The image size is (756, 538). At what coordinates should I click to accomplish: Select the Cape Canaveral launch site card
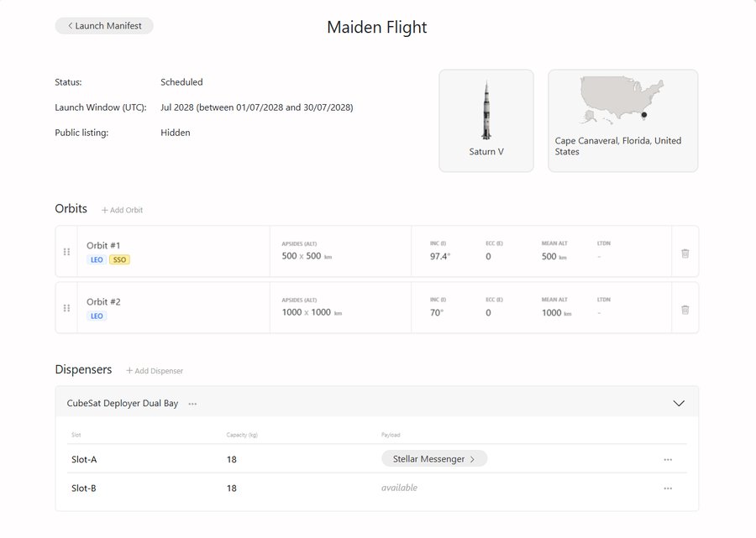pos(623,121)
